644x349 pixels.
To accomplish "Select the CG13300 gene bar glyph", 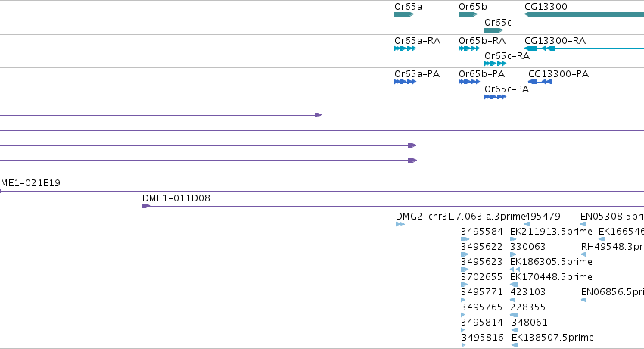I will [584, 14].
